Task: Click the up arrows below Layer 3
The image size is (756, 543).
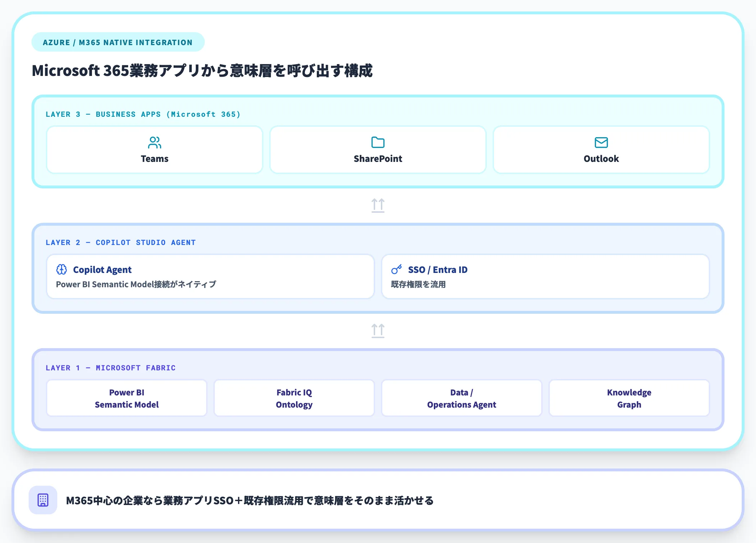Action: point(378,205)
